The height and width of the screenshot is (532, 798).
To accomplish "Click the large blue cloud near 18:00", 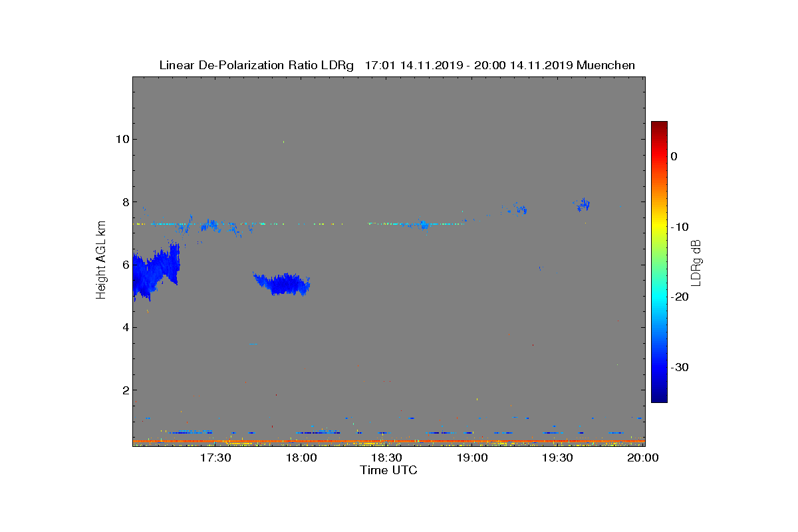I will tap(283, 284).
